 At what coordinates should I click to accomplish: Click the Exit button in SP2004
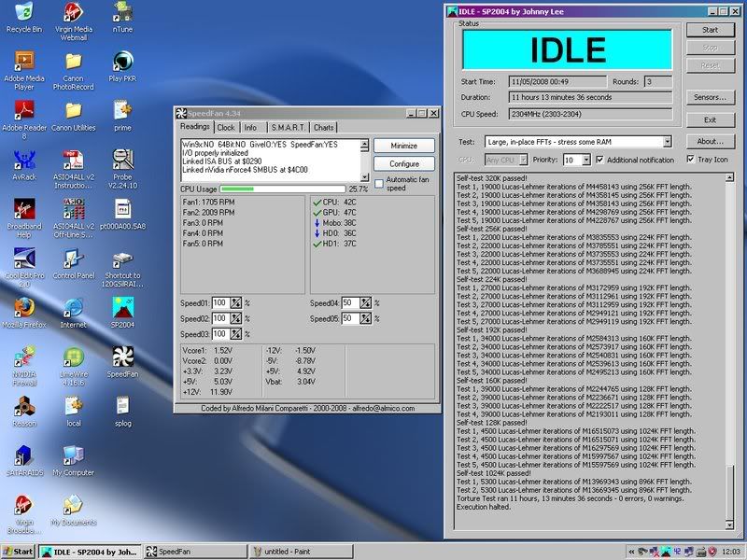tap(710, 120)
